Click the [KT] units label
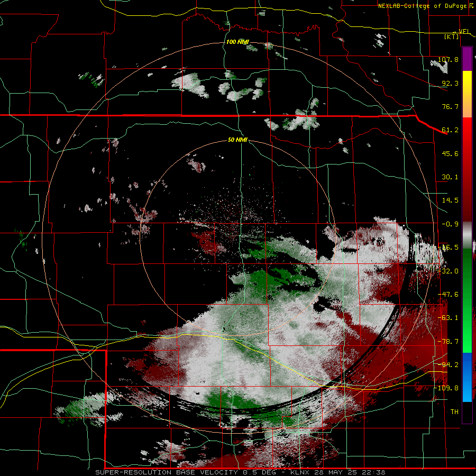 click(x=452, y=36)
